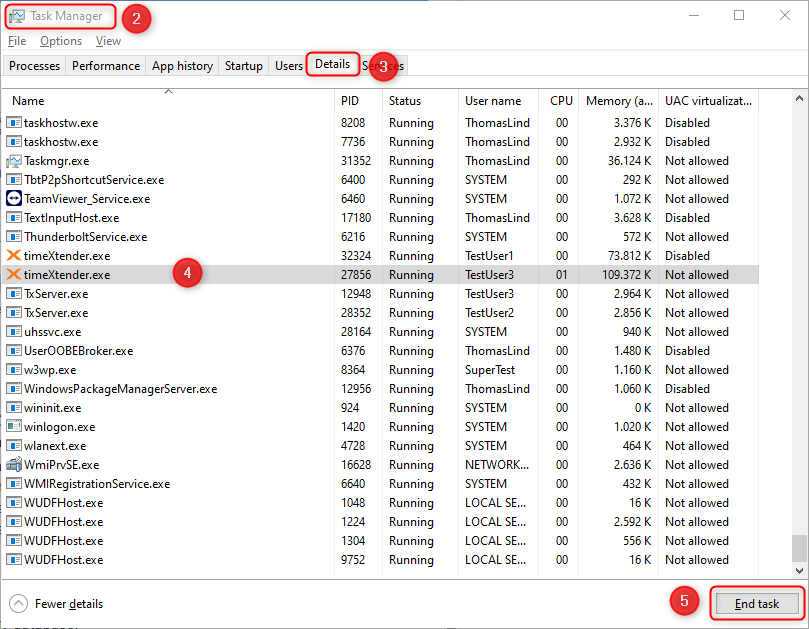Click the process name WmiPrvSE.exe
Image resolution: width=809 pixels, height=629 pixels.
pos(61,464)
